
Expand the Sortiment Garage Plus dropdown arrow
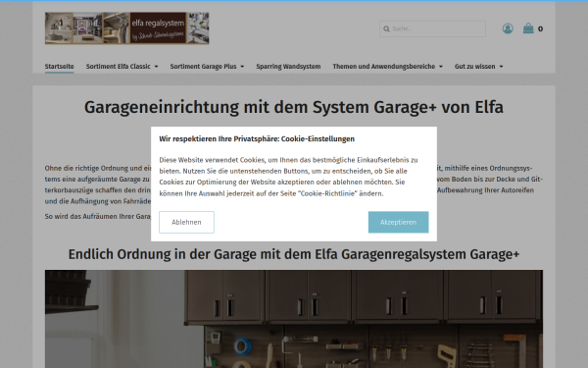[x=242, y=67]
